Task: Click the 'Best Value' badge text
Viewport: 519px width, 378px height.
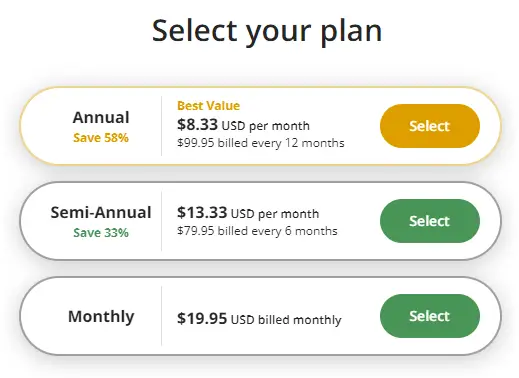Action: (x=208, y=106)
